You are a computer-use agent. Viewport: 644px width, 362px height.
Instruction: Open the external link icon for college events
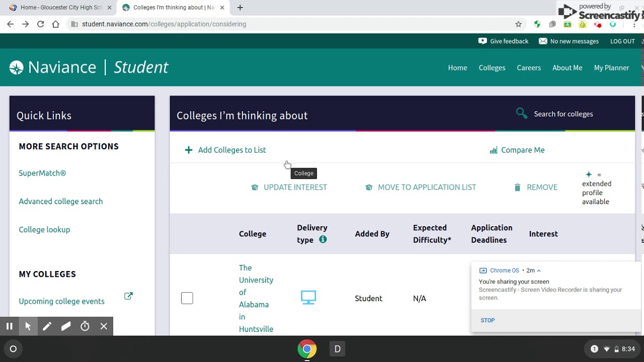pyautogui.click(x=128, y=296)
